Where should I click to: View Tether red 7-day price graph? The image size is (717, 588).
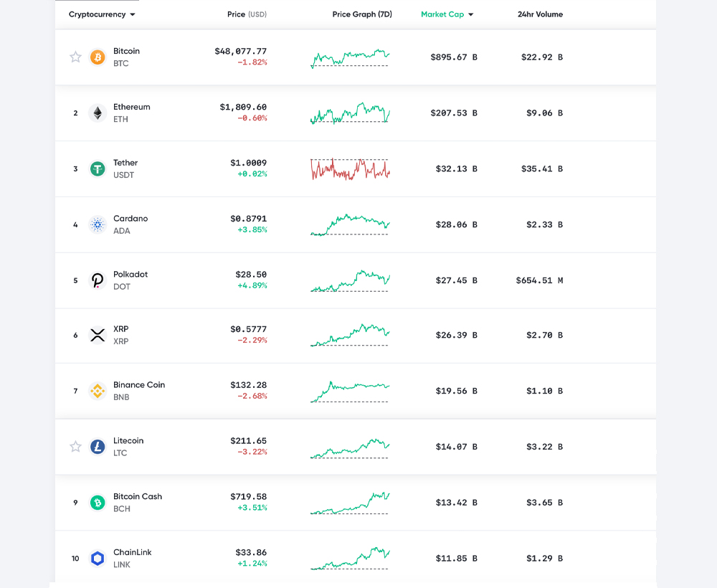[x=350, y=169]
